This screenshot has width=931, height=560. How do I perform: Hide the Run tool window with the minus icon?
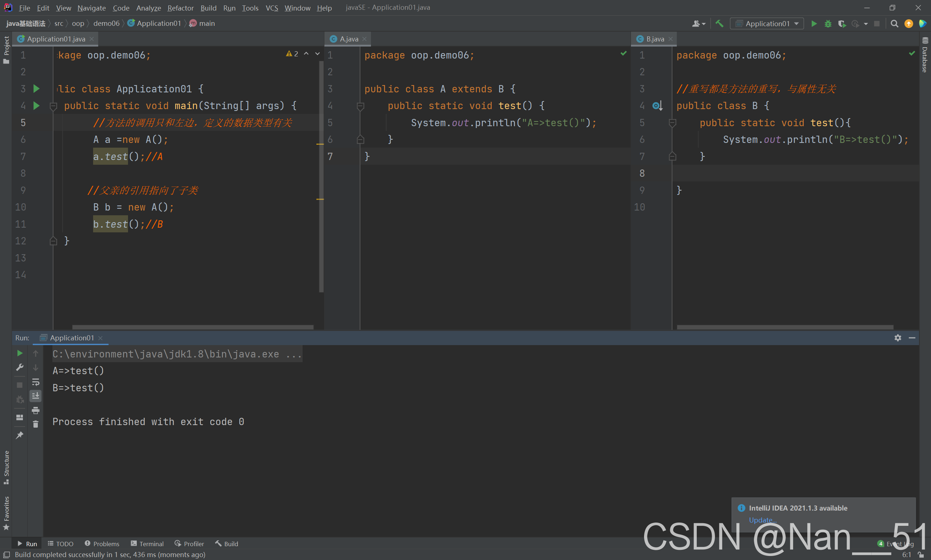912,338
